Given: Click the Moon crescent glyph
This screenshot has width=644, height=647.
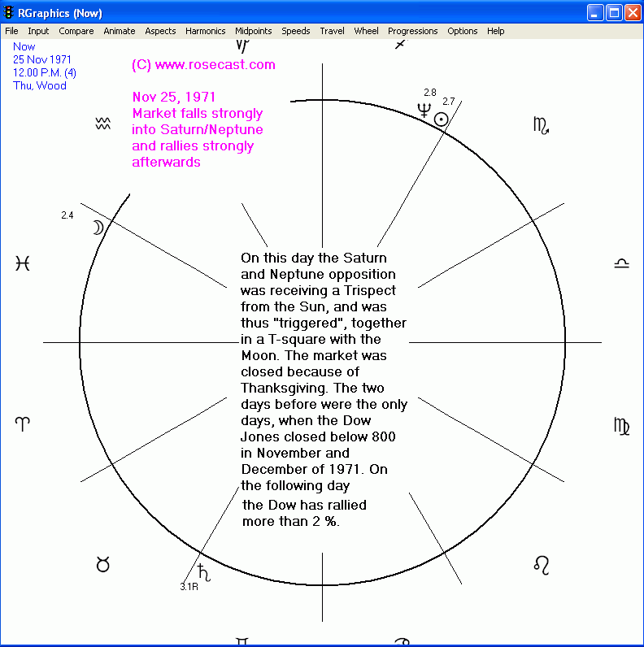Looking at the screenshot, I should [x=98, y=228].
